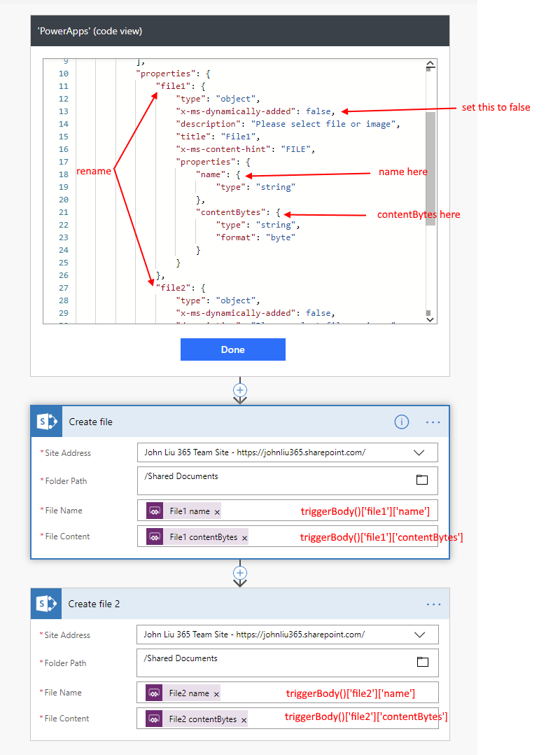560x755 pixels.
Task: Remove the File2 contentBytes token
Action: 244,720
